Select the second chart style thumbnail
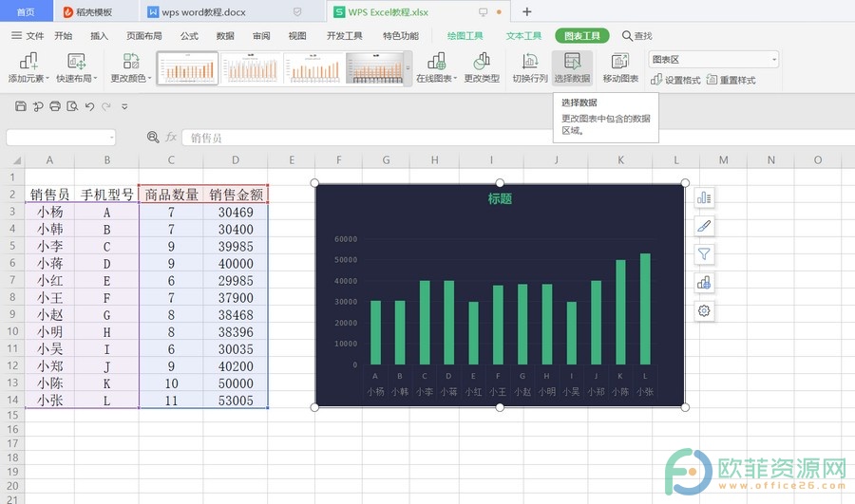This screenshot has width=855, height=504. pyautogui.click(x=252, y=68)
